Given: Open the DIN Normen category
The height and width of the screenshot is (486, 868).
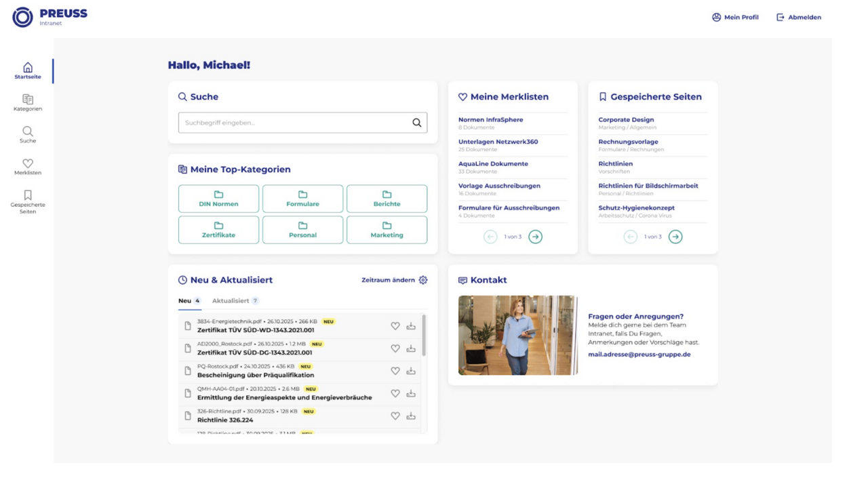Looking at the screenshot, I should [218, 199].
